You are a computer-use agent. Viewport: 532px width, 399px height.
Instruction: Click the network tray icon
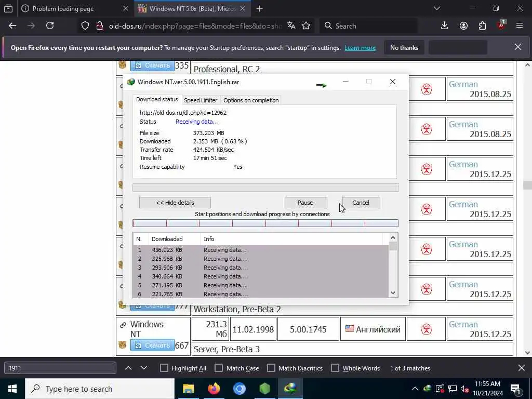pos(453,389)
